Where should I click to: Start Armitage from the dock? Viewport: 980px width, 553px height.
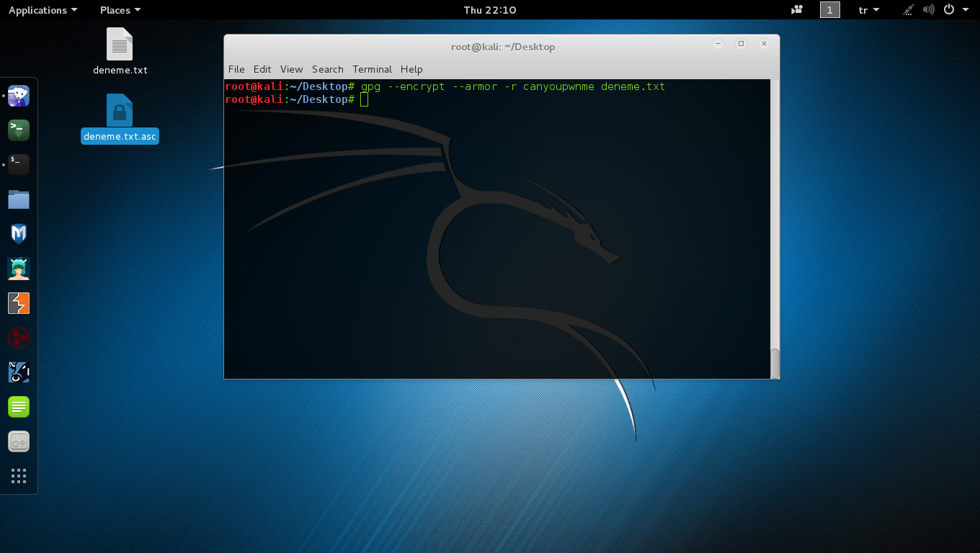pyautogui.click(x=19, y=269)
